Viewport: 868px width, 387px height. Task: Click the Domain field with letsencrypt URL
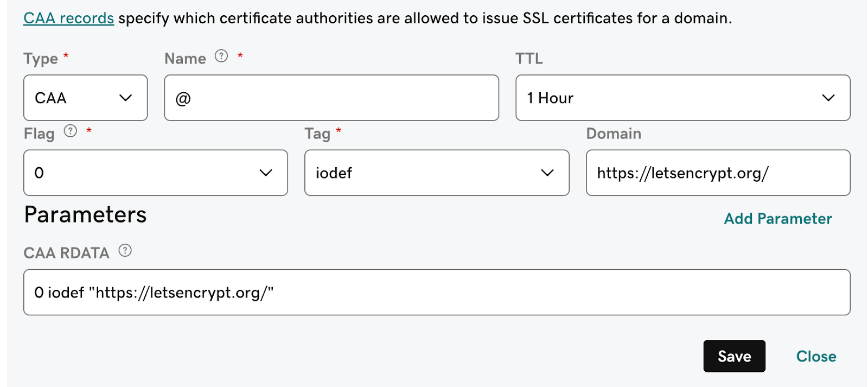718,173
